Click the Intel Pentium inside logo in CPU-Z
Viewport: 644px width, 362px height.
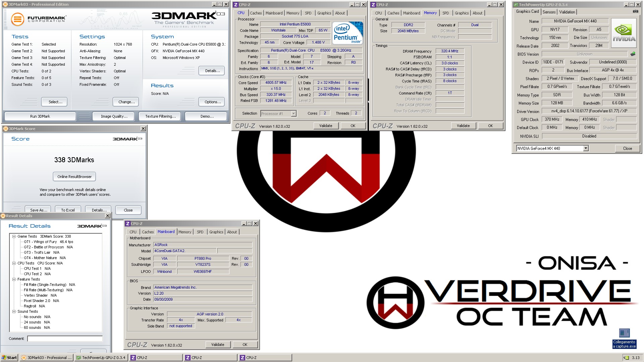tap(347, 33)
